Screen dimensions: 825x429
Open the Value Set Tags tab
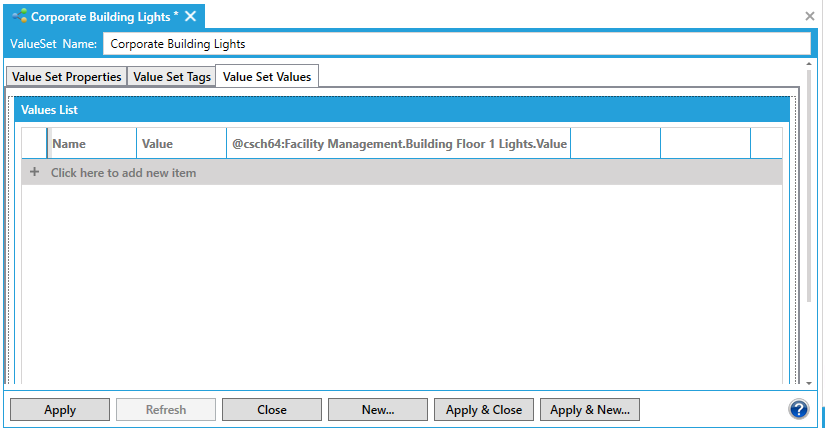point(172,77)
